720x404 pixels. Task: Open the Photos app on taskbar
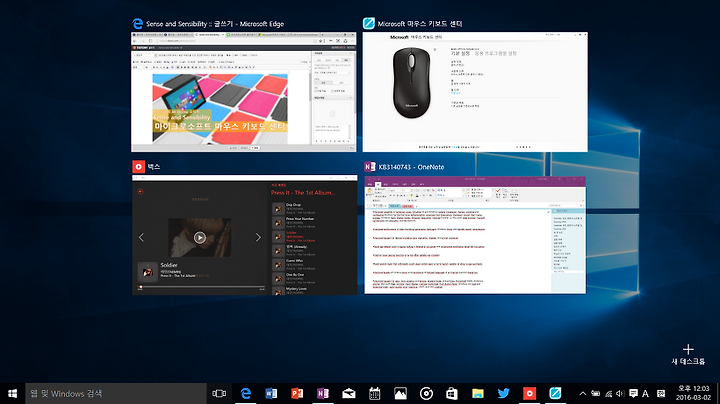400,393
